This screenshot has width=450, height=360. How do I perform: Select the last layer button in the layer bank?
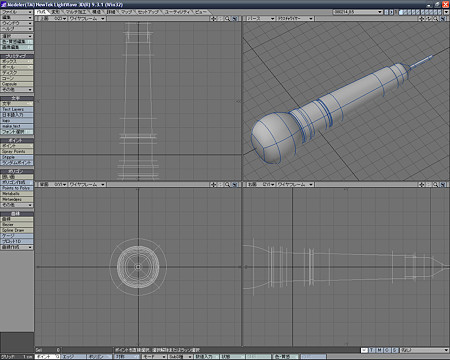[x=440, y=12]
